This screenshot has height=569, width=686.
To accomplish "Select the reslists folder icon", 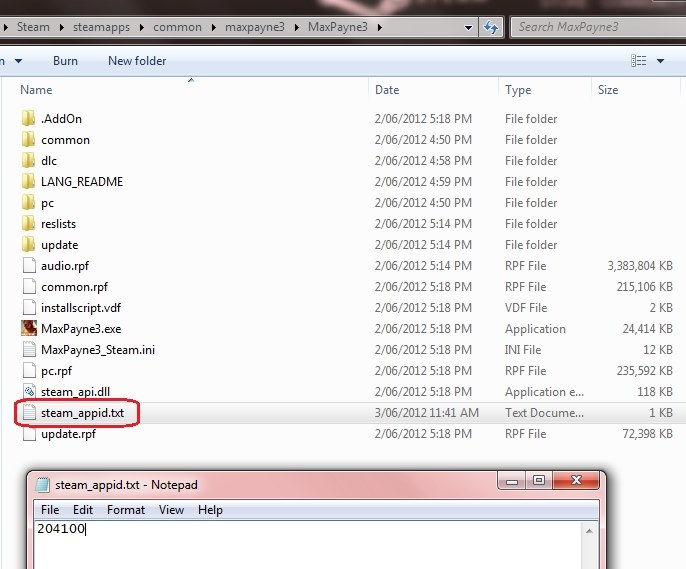I will coord(28,223).
